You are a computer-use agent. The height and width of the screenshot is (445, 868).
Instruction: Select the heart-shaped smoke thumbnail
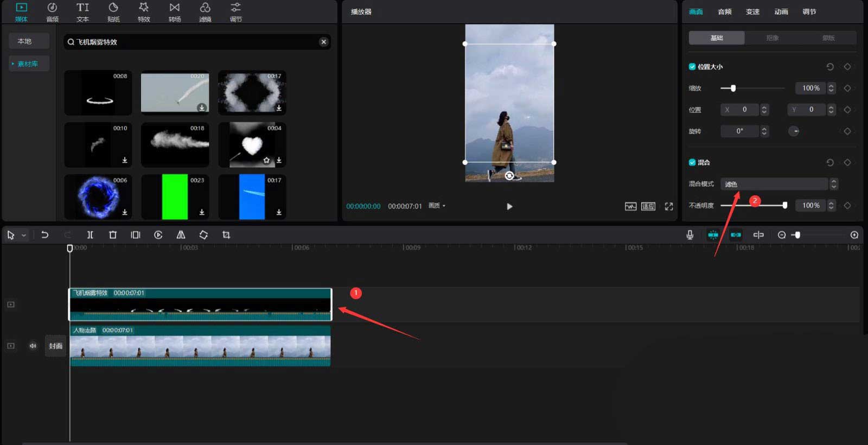(252, 145)
